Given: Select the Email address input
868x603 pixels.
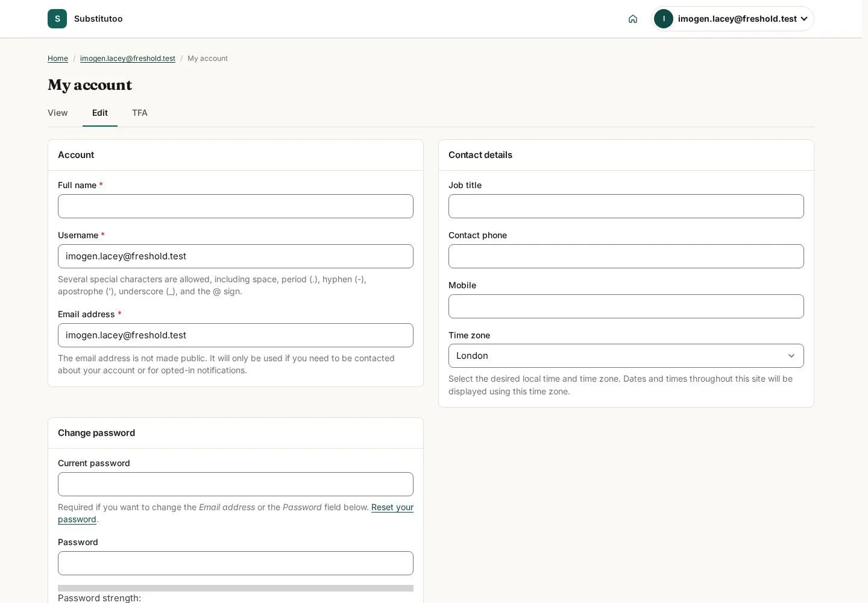Looking at the screenshot, I should (x=236, y=335).
